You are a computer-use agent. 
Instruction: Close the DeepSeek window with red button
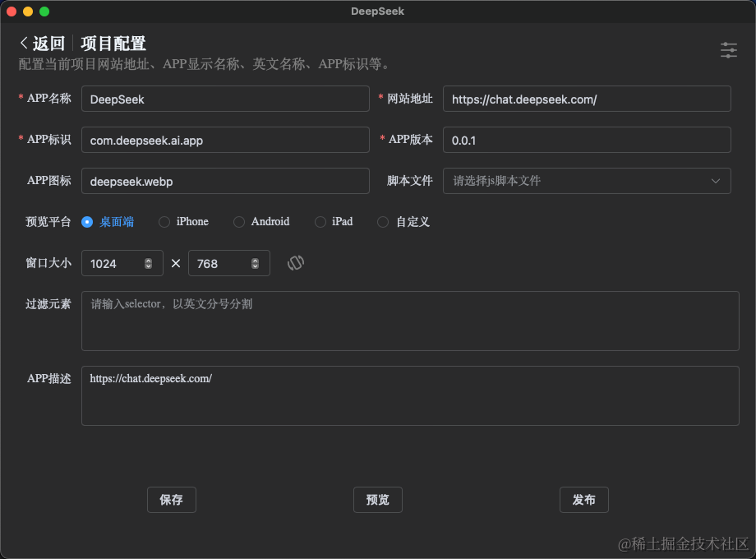click(12, 12)
